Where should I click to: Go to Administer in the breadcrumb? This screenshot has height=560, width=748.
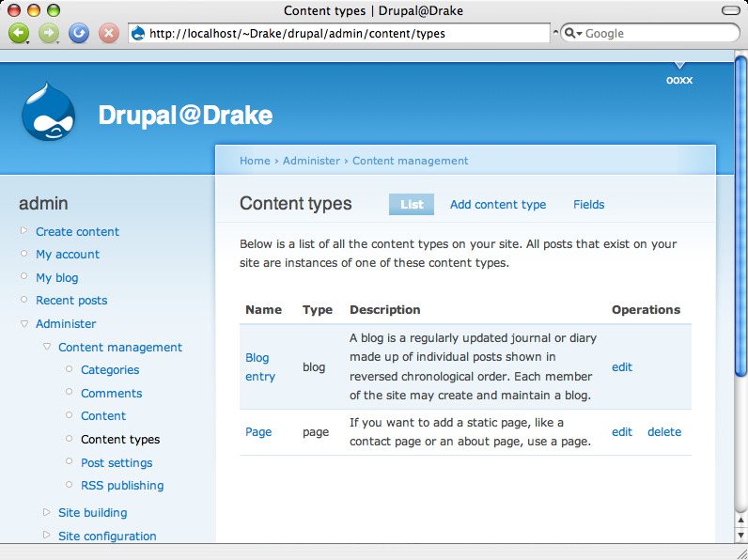click(x=311, y=161)
